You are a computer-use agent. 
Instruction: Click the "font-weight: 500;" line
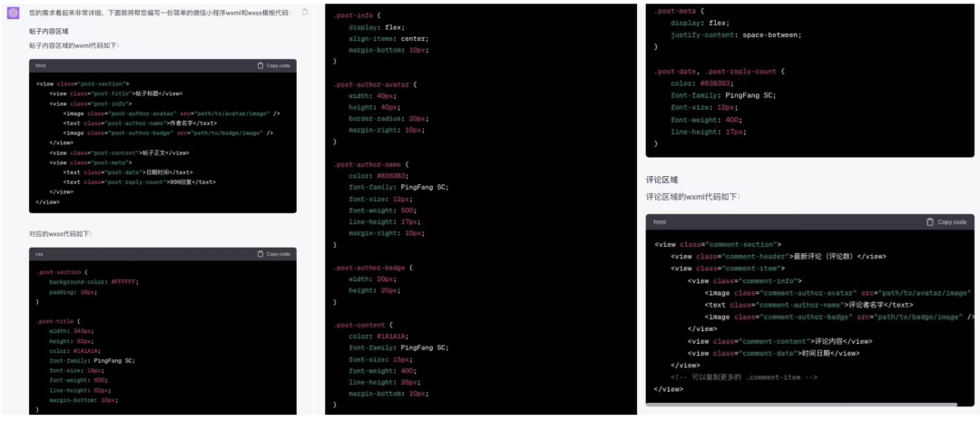pyautogui.click(x=381, y=210)
